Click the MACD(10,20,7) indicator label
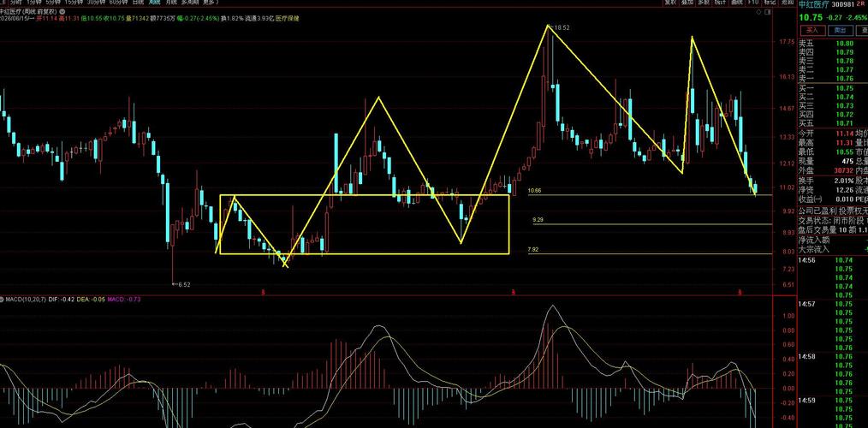868x428 pixels. tap(26, 300)
